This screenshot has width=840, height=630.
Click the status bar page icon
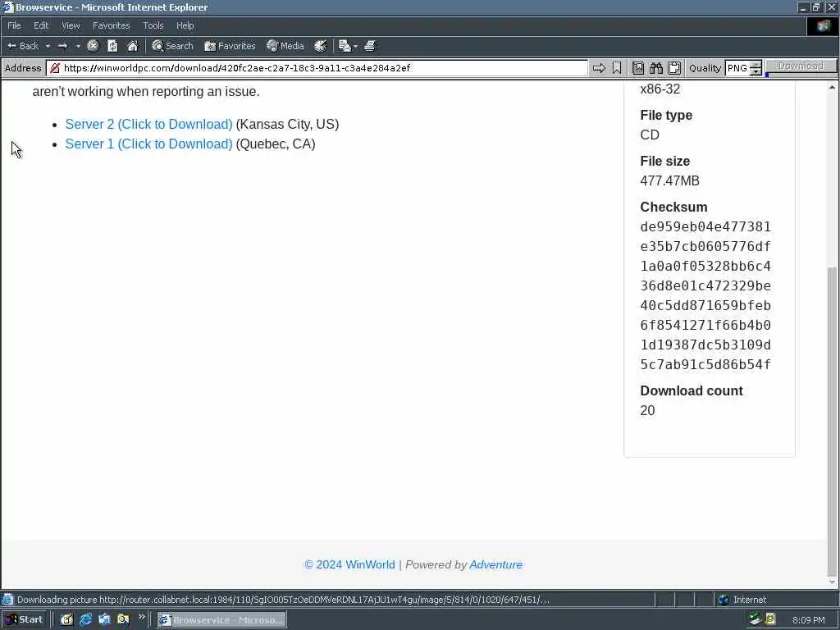pyautogui.click(x=7, y=600)
